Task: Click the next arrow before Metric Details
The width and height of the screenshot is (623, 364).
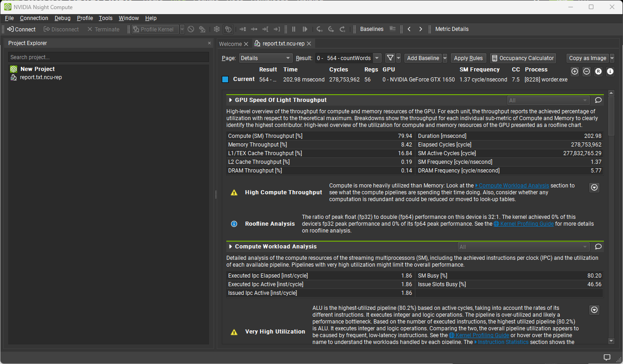Action: 420,29
